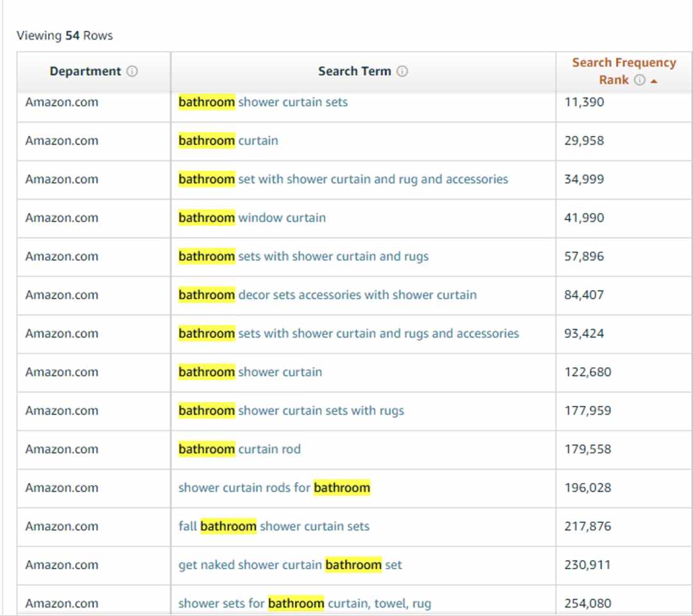Screen dimensions: 693x616
Task: Toggle the Search Frequency Rank sort arrow
Action: click(654, 81)
